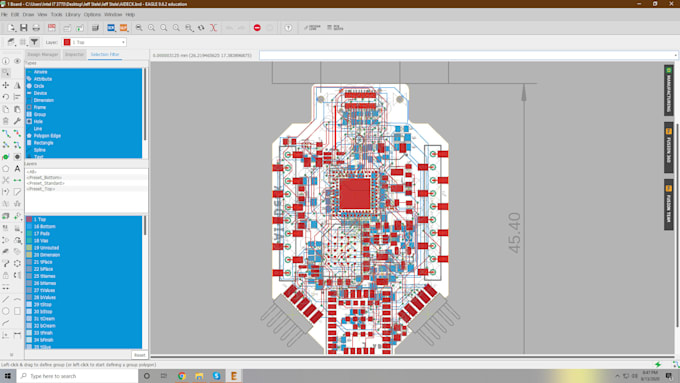The width and height of the screenshot is (680, 383).
Task: Click the 1 Top layer color swatch
Action: coord(29,219)
